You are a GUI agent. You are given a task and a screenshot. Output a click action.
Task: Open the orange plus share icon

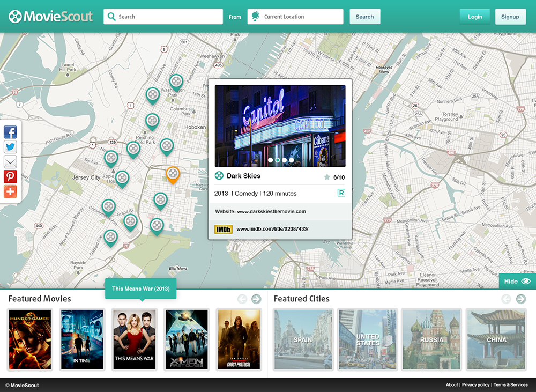point(10,191)
